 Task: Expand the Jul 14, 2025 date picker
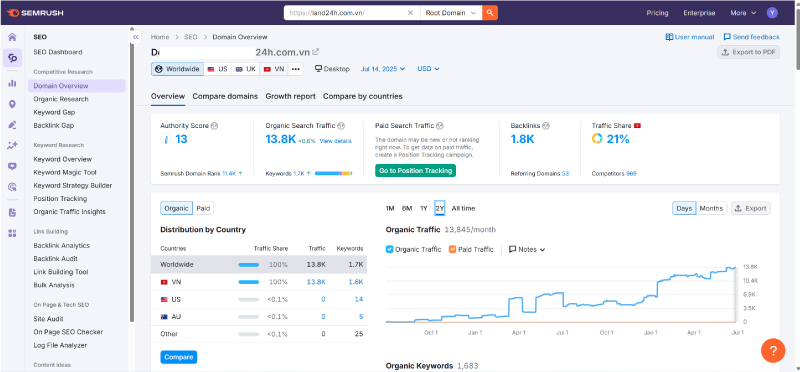(383, 69)
